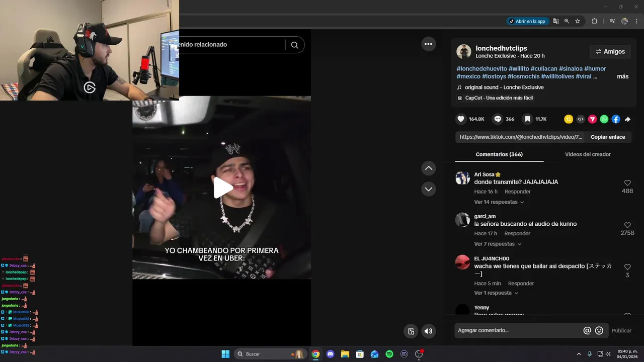Reply to garci_am's comment
The height and width of the screenshot is (362, 644).
517,233
